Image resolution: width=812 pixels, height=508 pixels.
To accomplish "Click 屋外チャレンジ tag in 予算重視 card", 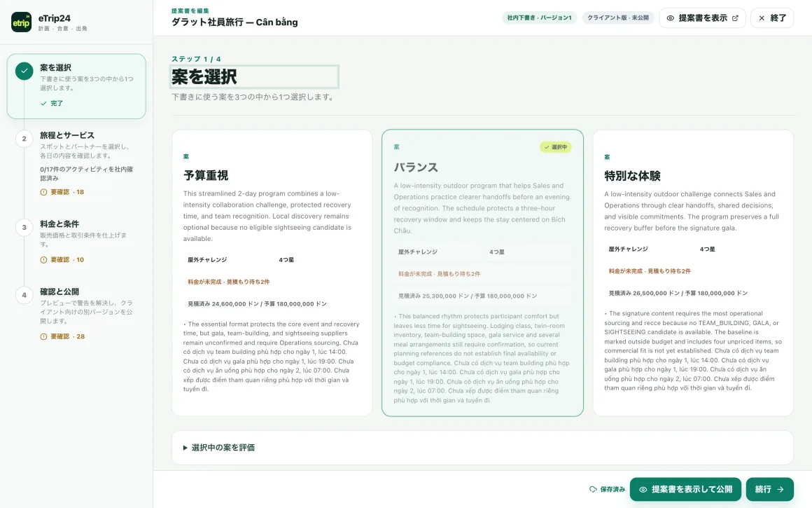I will (207, 260).
